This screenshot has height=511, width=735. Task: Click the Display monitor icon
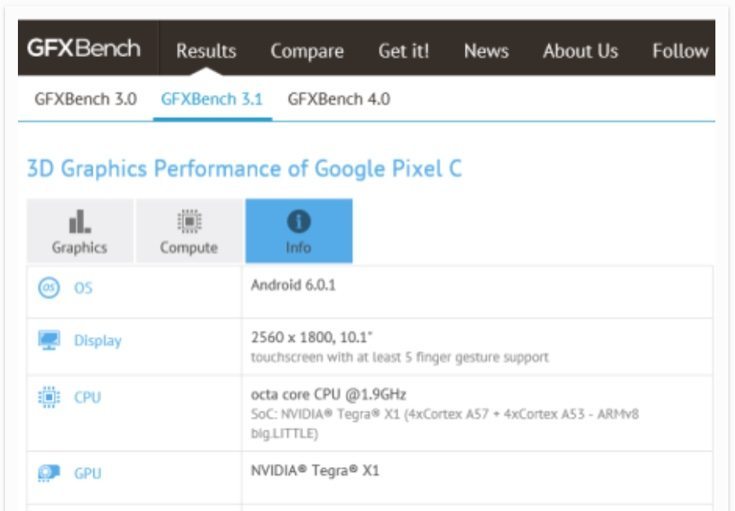(49, 340)
